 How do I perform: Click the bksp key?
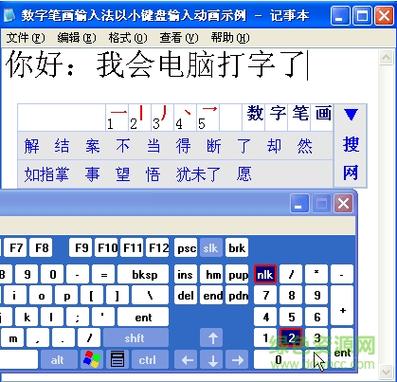pyautogui.click(x=144, y=275)
